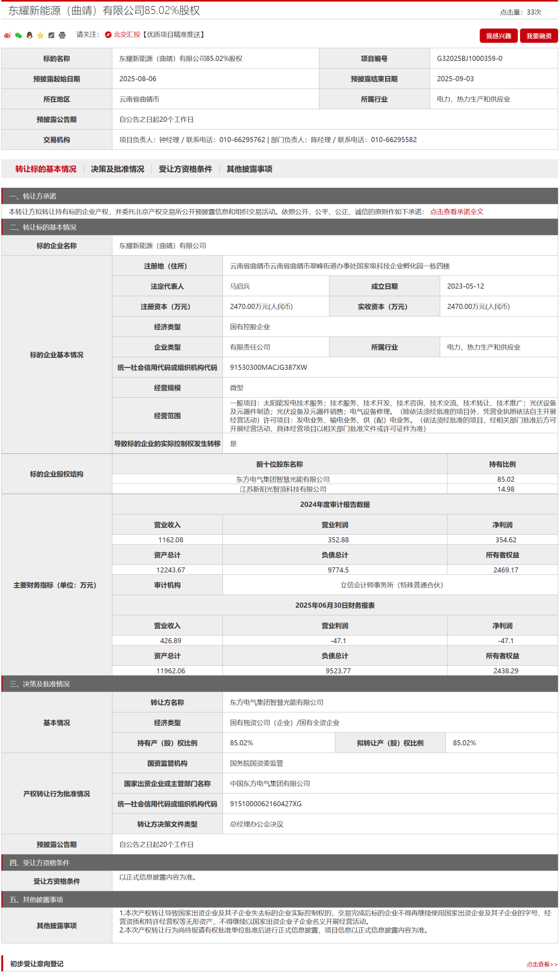Screen dimensions: 560x974
Task: Click establishment date 2023-05-12
Action: (x=466, y=286)
